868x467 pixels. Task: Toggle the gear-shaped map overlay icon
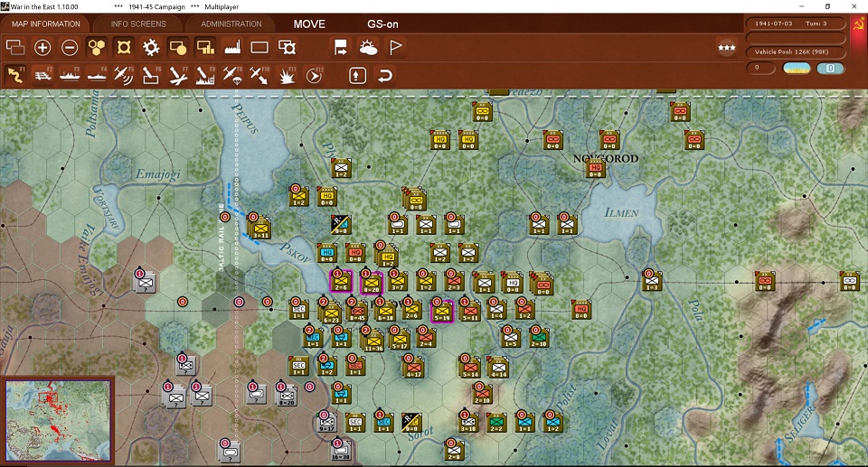(151, 48)
